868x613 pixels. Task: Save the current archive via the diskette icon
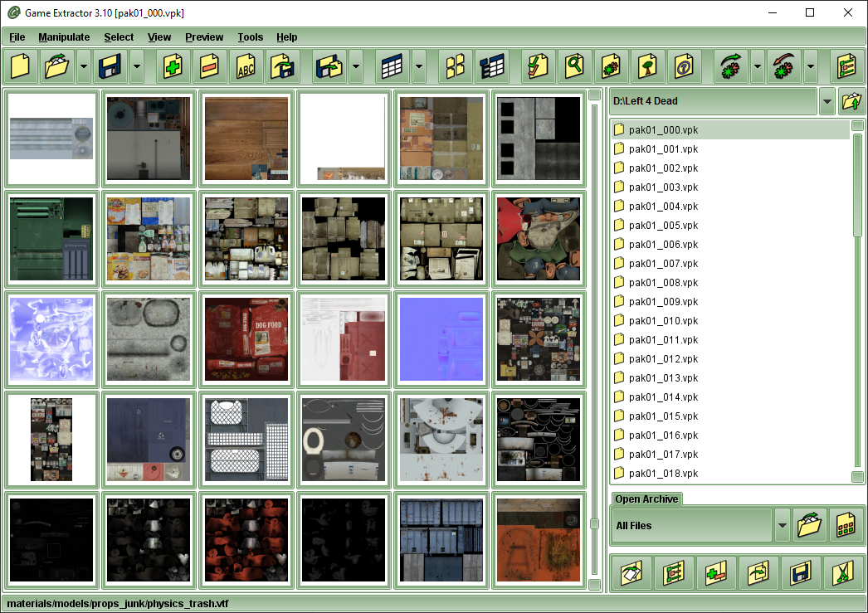point(109,66)
